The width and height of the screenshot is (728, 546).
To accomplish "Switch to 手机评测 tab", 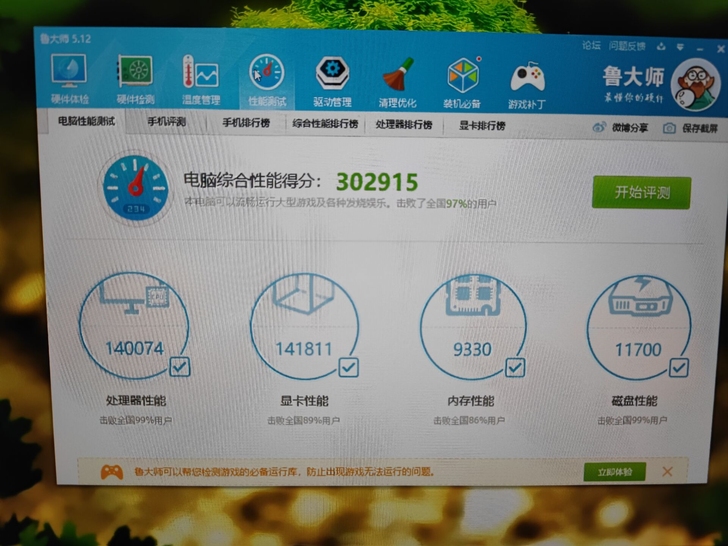I will tap(167, 122).
